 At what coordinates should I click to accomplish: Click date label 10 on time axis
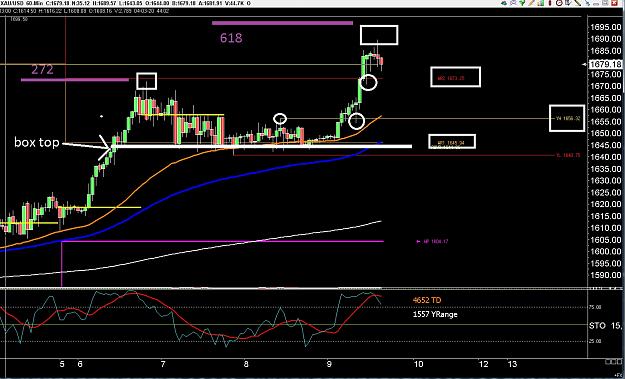coord(418,364)
